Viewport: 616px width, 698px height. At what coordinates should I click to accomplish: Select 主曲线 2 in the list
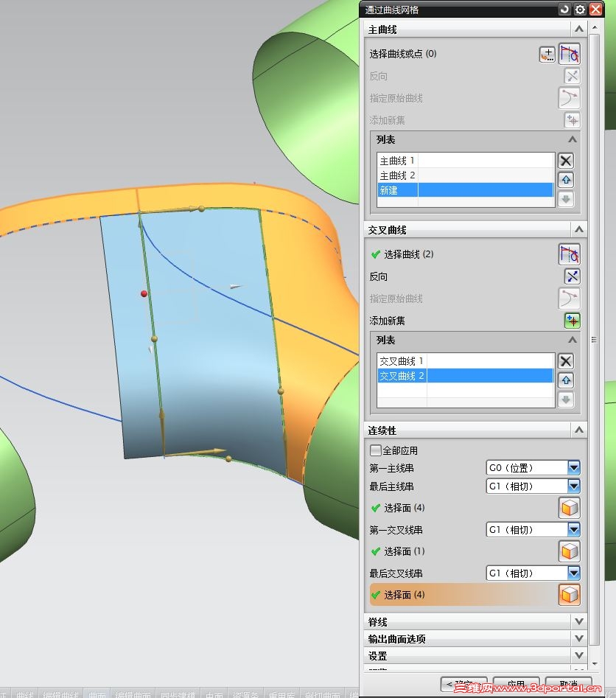point(465,175)
